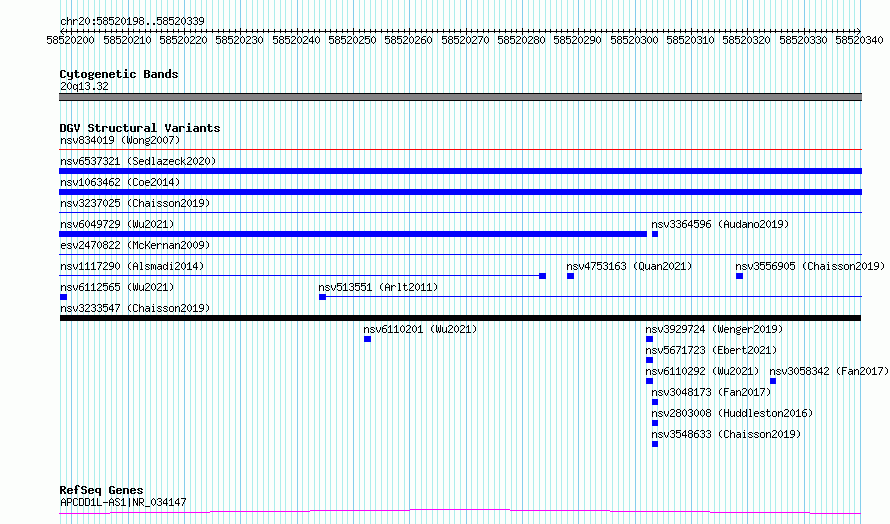The image size is (890, 524).
Task: Click the nsv3556905 (Chaisson2019) variant label
Action: pos(810,266)
